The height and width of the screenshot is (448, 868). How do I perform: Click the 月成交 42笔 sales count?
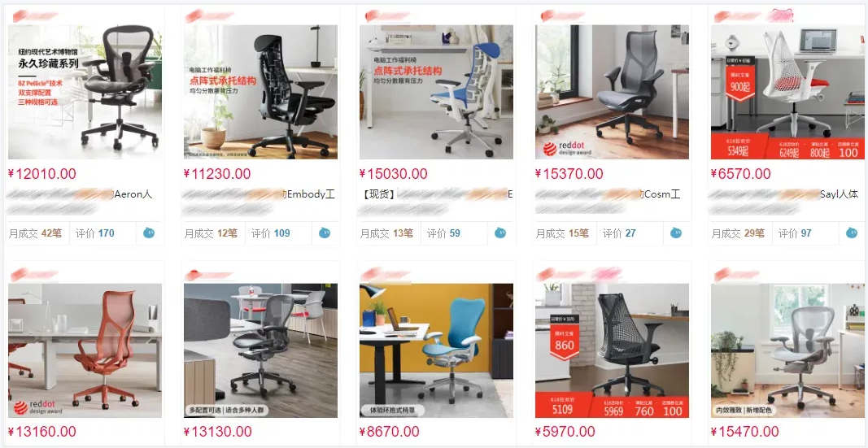click(35, 233)
